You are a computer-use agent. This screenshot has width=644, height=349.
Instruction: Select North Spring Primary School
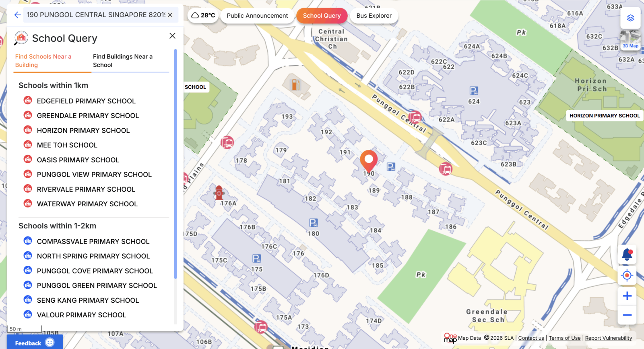coord(93,256)
